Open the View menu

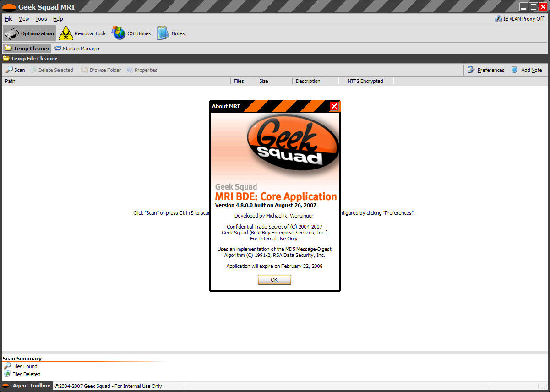coord(24,19)
